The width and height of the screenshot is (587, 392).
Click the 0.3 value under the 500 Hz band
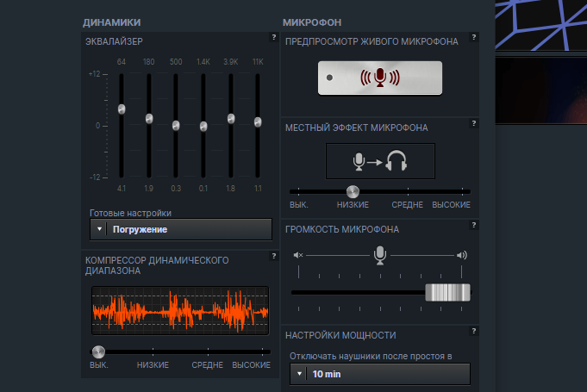[176, 188]
